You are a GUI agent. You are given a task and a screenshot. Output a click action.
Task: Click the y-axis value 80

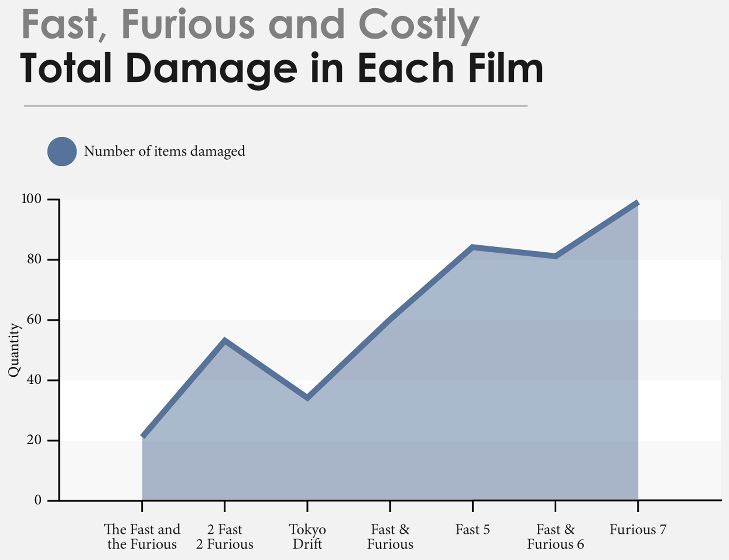(x=34, y=259)
